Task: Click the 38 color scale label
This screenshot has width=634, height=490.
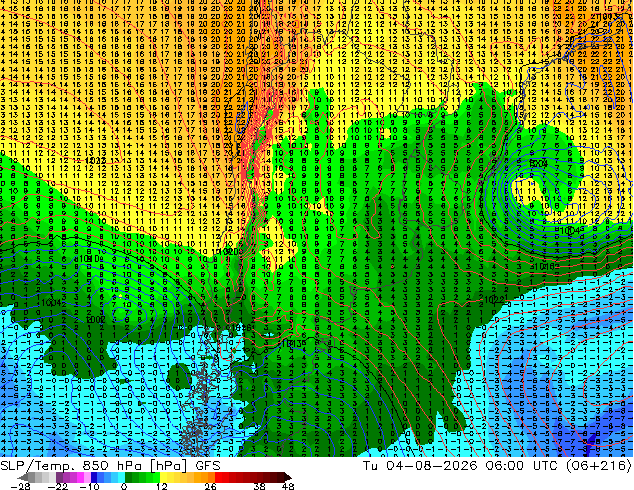Action: pos(260,486)
